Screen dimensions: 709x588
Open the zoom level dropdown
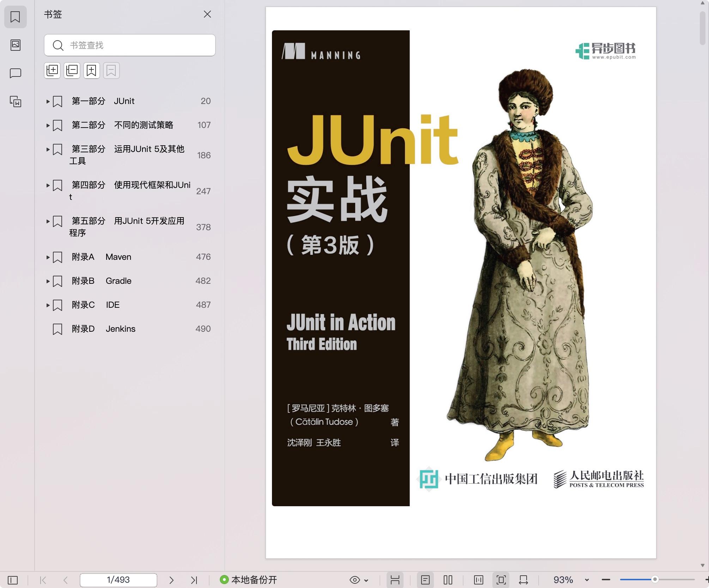tap(587, 580)
